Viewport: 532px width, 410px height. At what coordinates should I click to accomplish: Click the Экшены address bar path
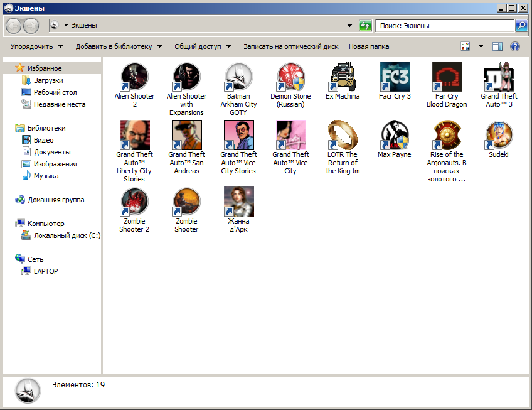84,26
